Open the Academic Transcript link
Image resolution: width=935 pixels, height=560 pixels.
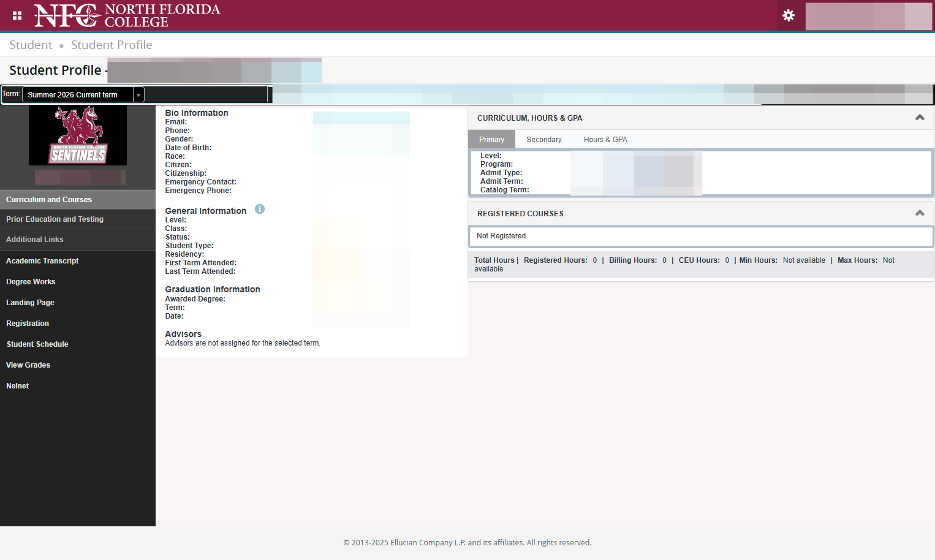[42, 261]
